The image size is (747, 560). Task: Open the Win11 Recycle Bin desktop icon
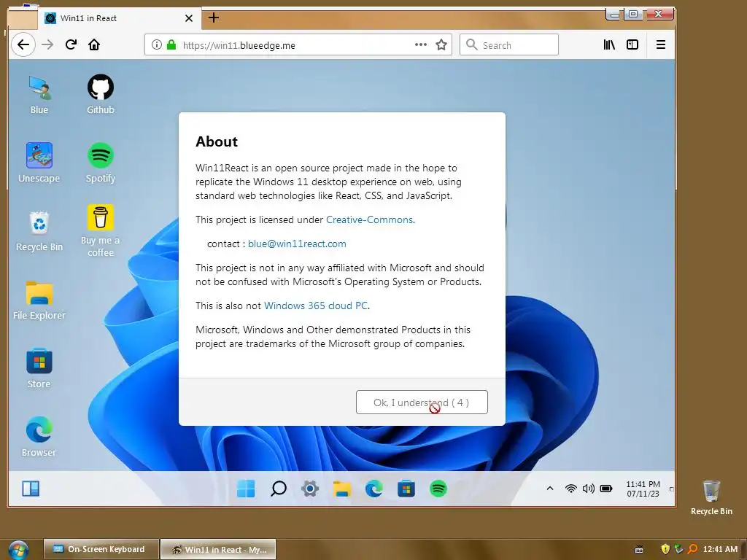[x=39, y=232]
